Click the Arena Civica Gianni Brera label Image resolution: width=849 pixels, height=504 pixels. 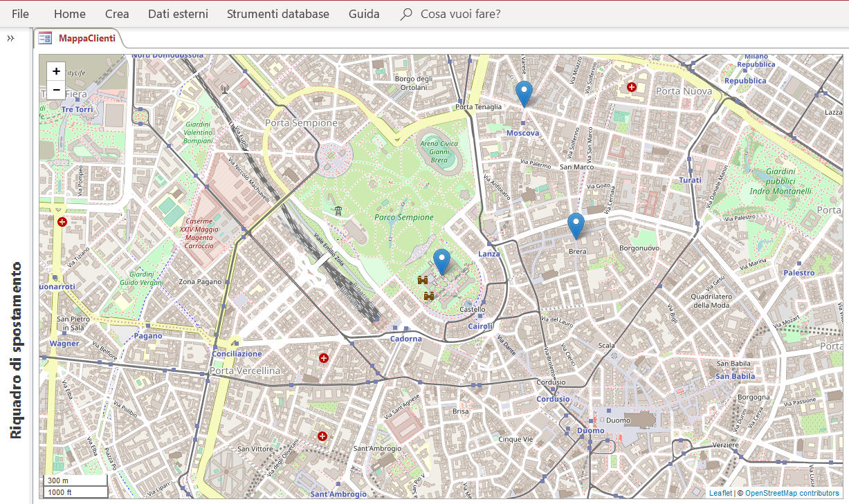pyautogui.click(x=439, y=152)
